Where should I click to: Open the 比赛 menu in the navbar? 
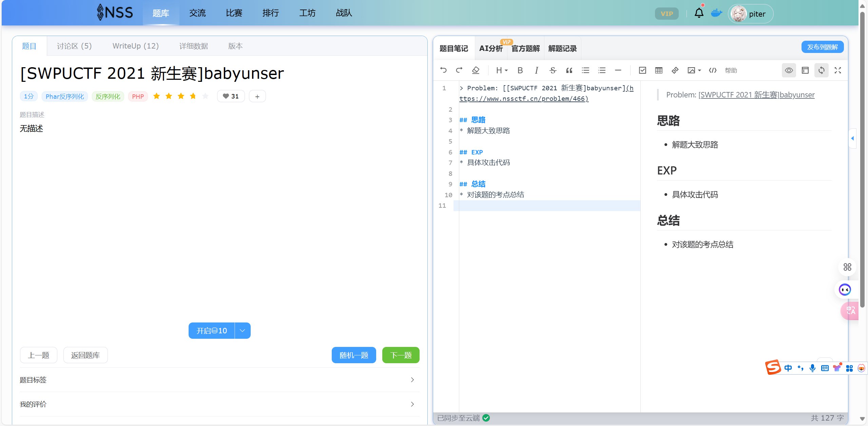click(x=234, y=13)
